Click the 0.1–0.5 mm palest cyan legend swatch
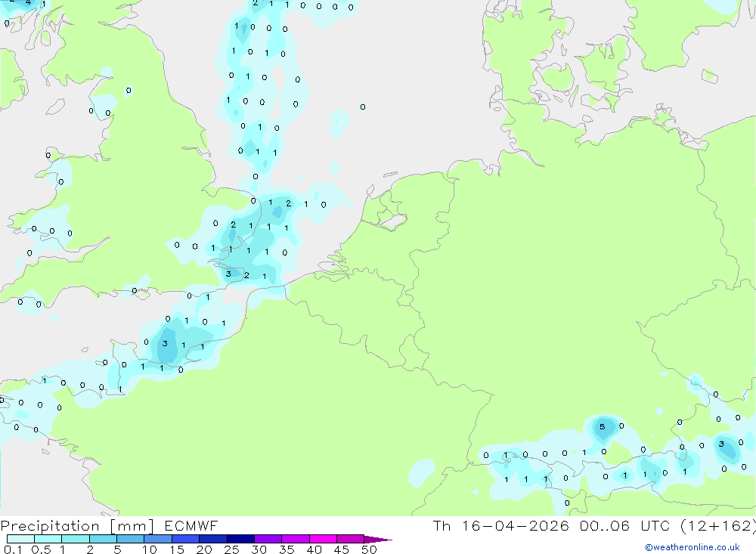The height and width of the screenshot is (554, 756). [20, 539]
